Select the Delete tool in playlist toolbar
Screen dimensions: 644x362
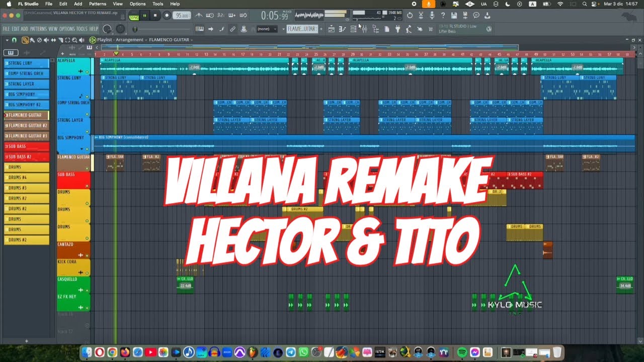point(39,40)
